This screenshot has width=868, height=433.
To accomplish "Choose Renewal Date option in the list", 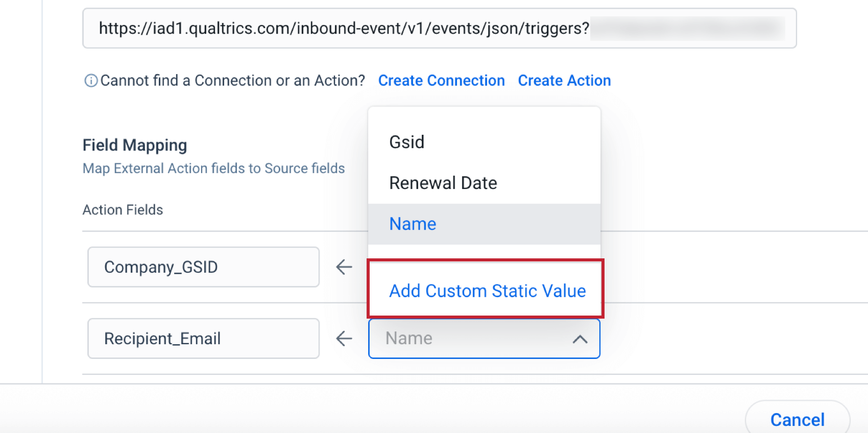I will pyautogui.click(x=443, y=183).
